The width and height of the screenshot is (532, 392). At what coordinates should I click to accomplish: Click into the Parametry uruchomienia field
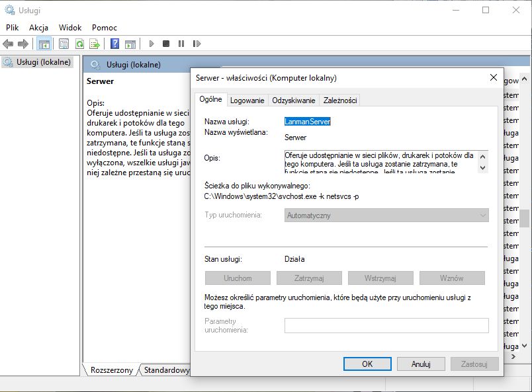pos(386,325)
